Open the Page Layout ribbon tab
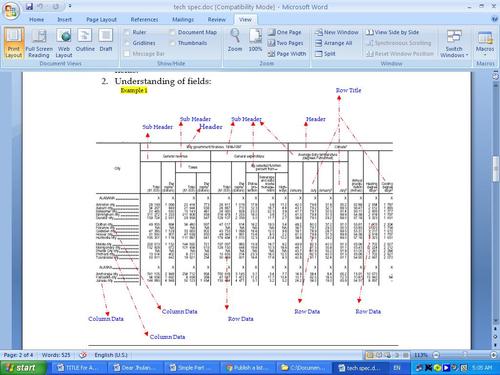Viewport: 500px width, 375px height. 101,20
